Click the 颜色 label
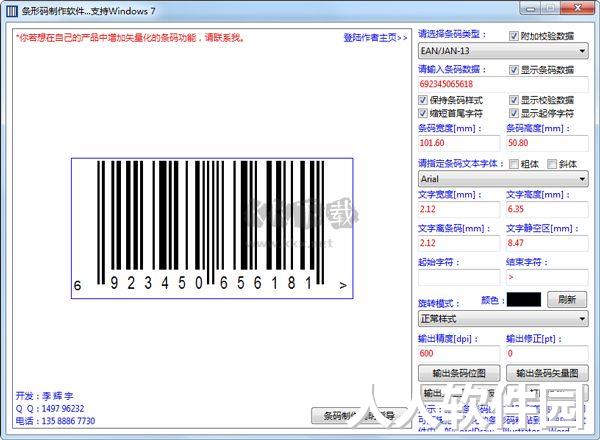 tap(492, 300)
